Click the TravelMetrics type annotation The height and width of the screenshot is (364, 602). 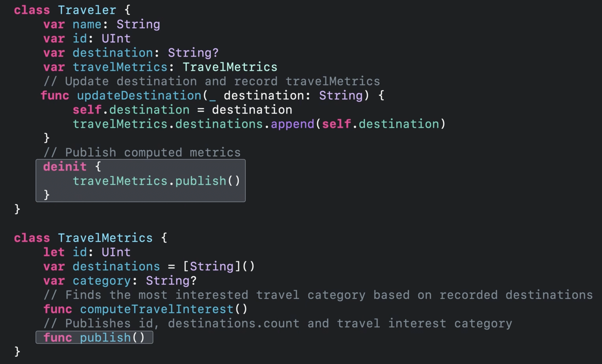pyautogui.click(x=230, y=67)
